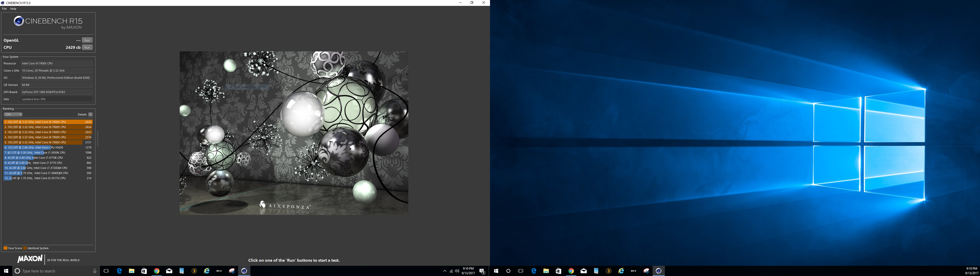Show hidden system tray icons

445,271
